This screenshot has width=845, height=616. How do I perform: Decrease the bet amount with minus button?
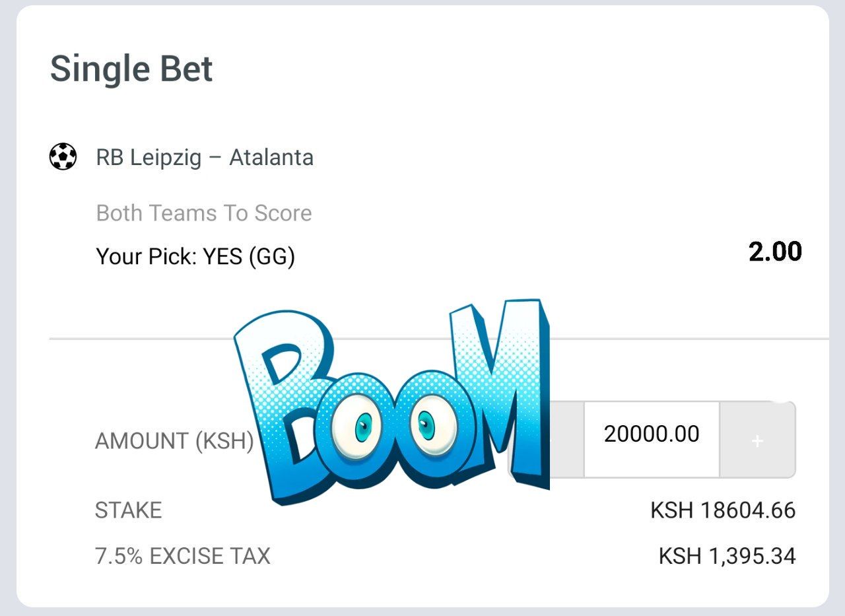tap(564, 440)
